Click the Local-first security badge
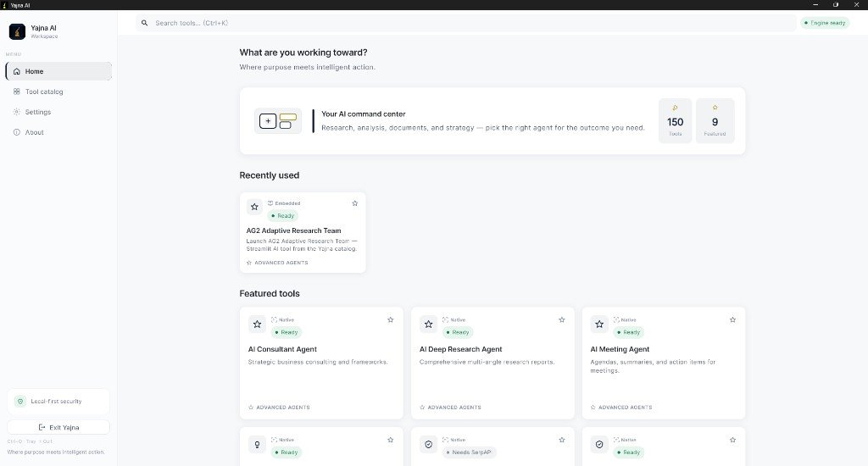868x466 pixels. [58, 402]
